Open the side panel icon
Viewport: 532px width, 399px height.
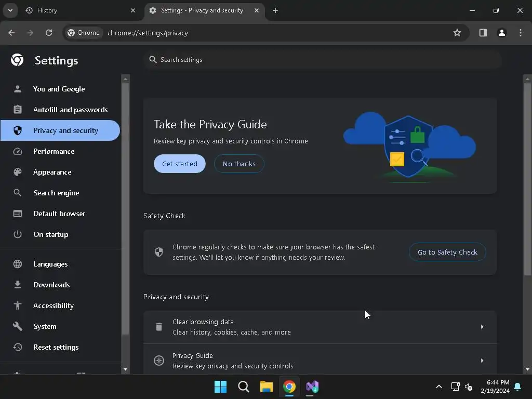483,33
